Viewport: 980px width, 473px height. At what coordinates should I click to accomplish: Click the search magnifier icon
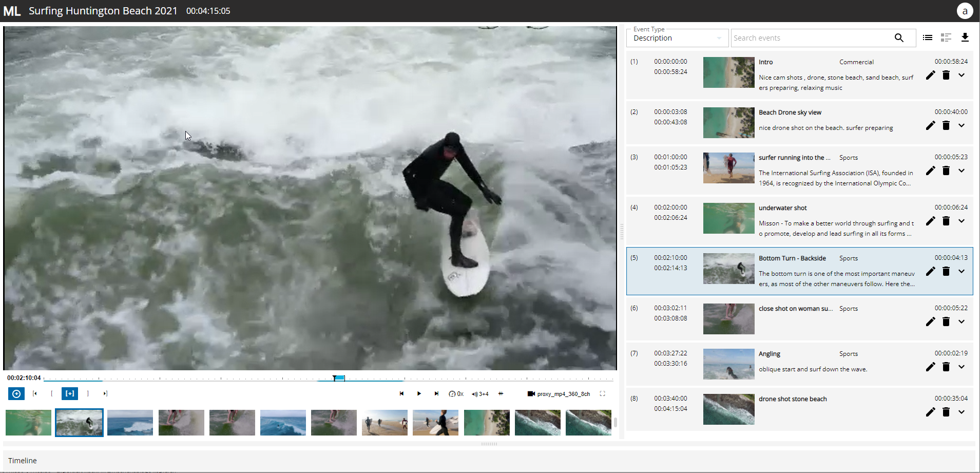click(899, 38)
